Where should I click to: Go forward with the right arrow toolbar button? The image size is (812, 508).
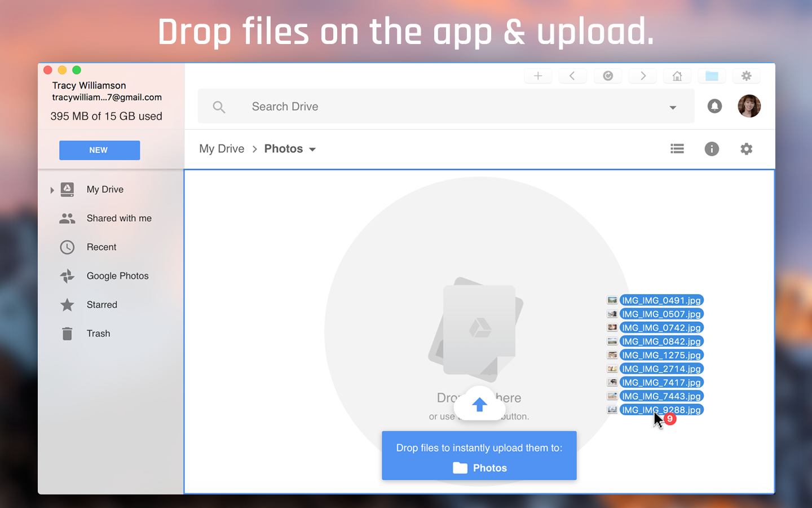click(x=643, y=76)
